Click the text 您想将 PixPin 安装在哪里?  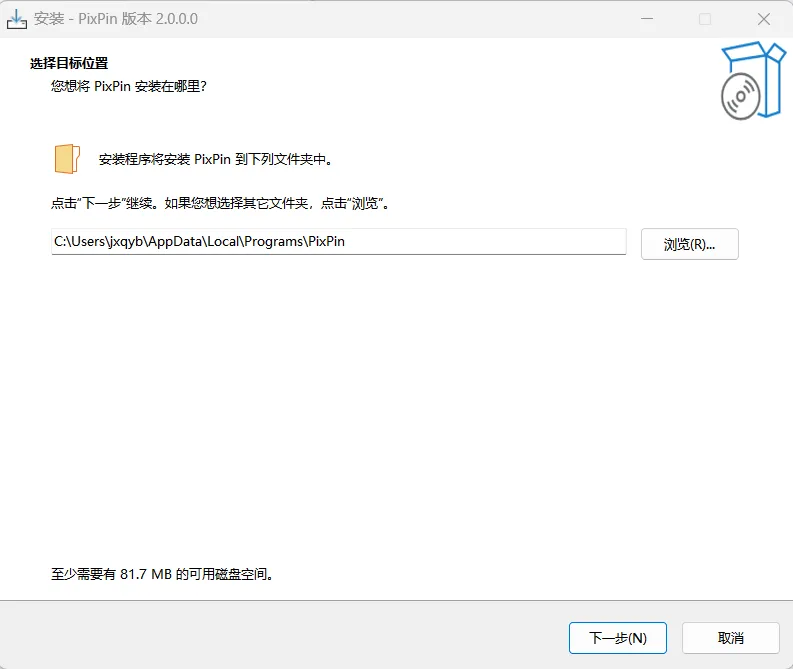[x=129, y=86]
